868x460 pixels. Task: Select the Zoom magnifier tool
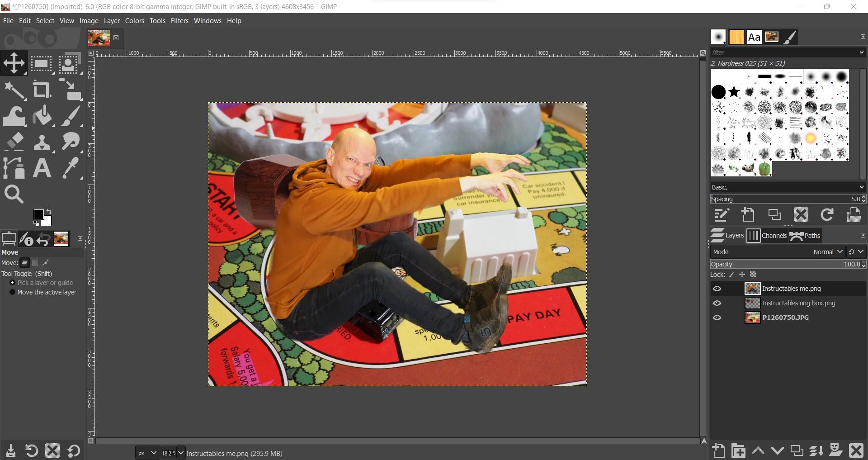(x=14, y=194)
